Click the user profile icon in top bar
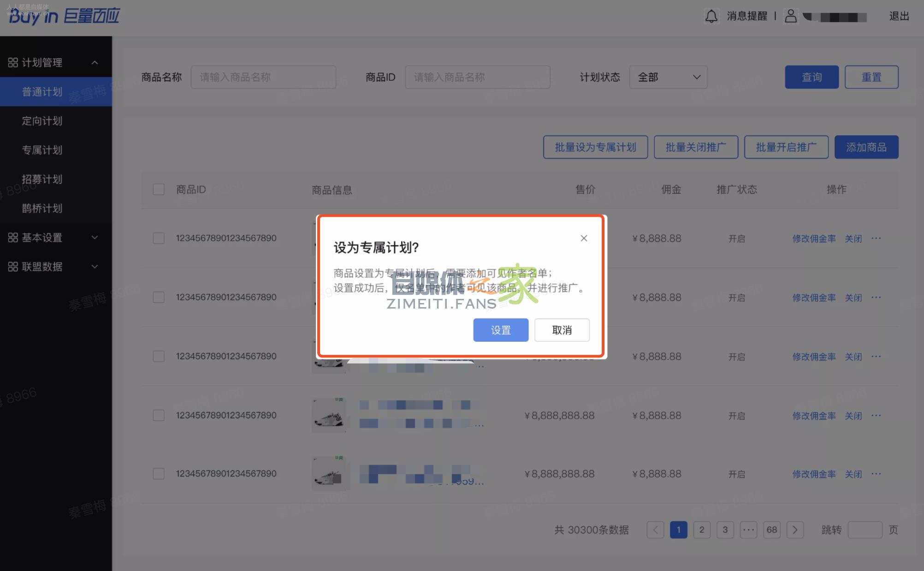This screenshot has width=924, height=571. (791, 16)
